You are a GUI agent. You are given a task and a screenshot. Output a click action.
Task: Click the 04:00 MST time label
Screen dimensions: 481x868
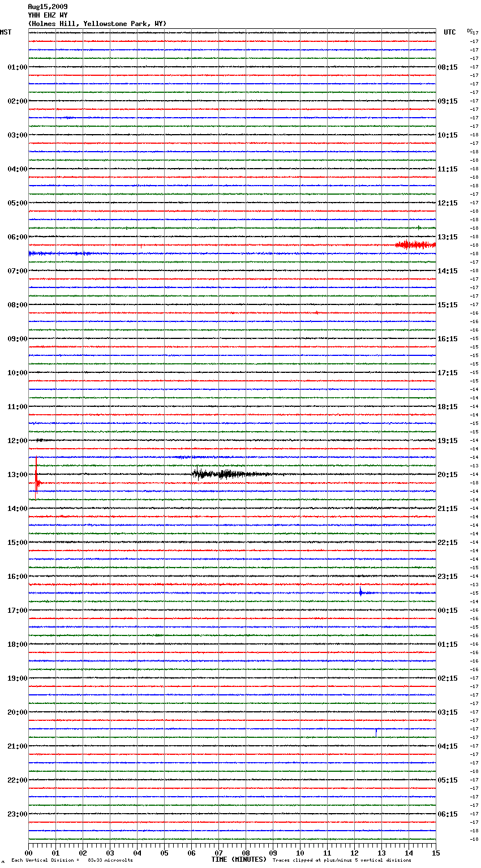point(18,169)
